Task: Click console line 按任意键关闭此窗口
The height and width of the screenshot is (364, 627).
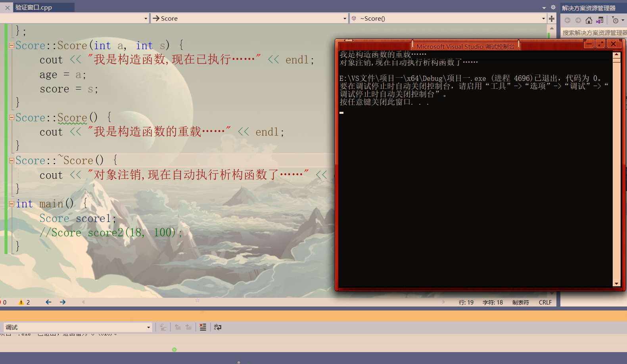Action: (x=384, y=102)
